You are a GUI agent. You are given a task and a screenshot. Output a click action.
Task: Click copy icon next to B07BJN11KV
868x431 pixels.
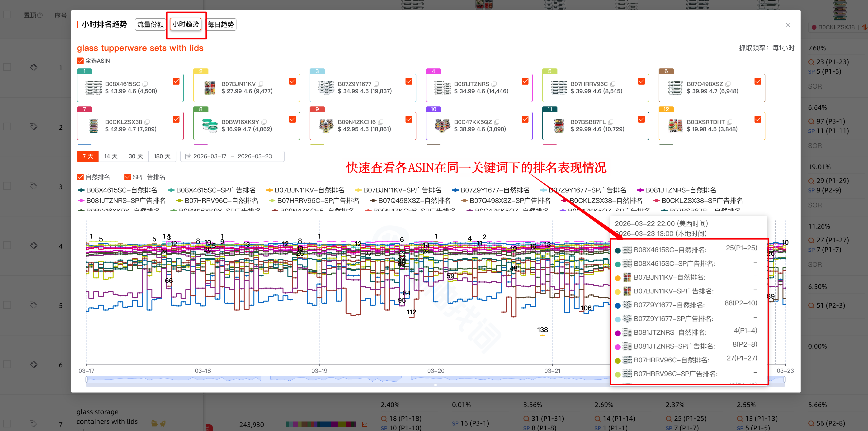[261, 84]
